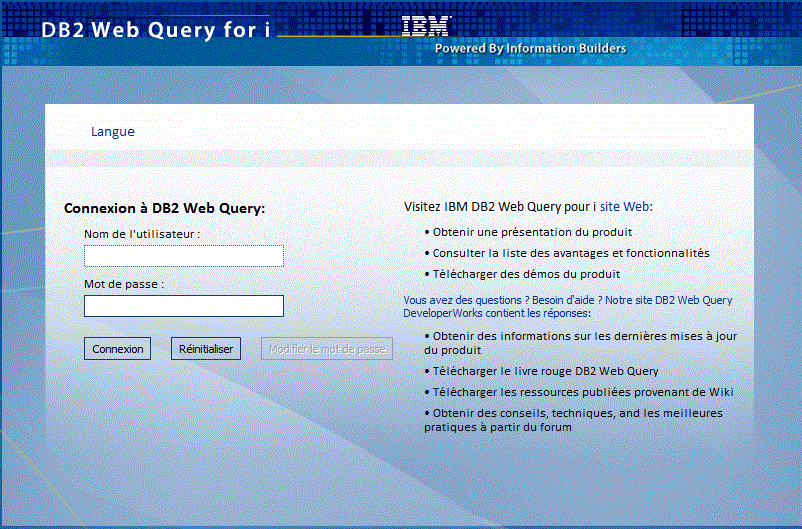
Task: Open the 'site Web' hyperlink
Action: pos(624,207)
